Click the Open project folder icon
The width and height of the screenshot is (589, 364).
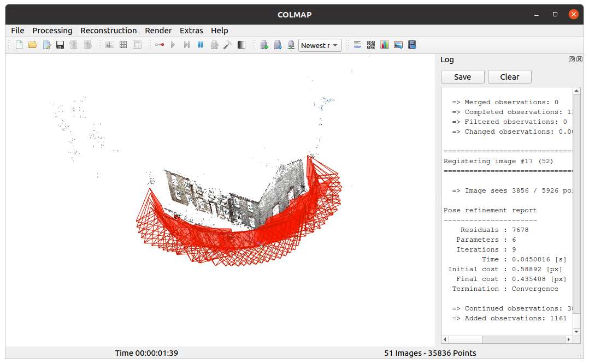point(33,45)
